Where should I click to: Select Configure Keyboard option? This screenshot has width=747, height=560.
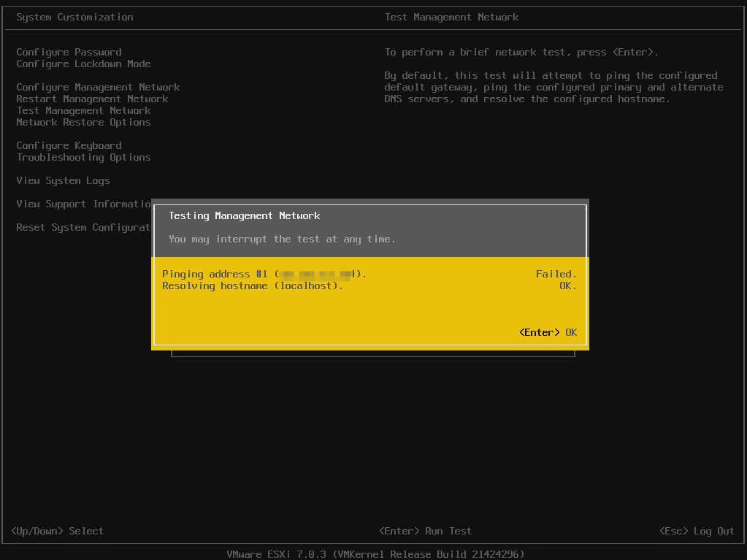click(x=69, y=145)
